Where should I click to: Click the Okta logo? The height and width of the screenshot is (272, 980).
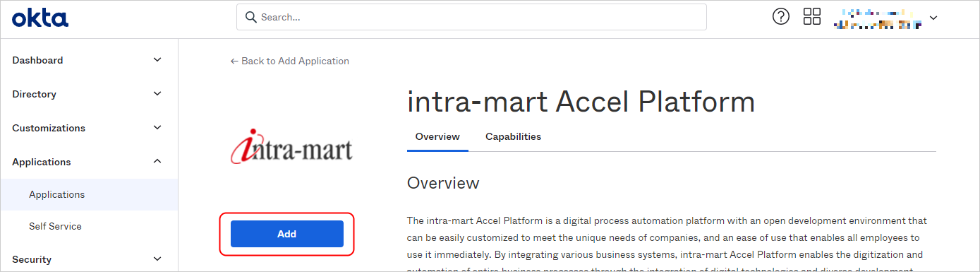(40, 18)
